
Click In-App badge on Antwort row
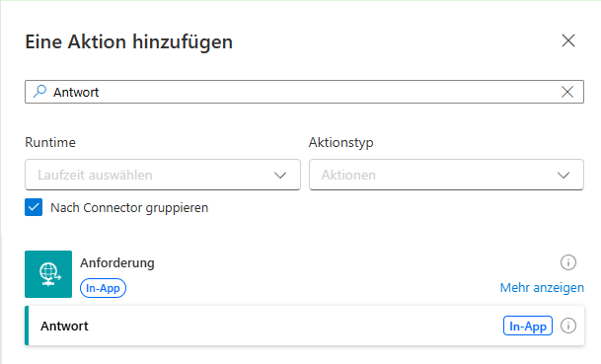pyautogui.click(x=527, y=326)
